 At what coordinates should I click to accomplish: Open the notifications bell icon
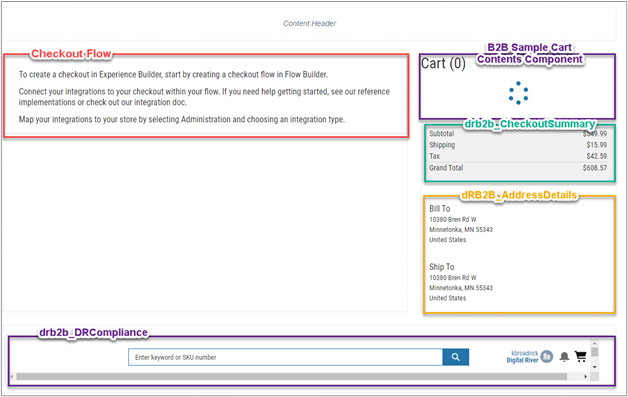click(x=564, y=356)
